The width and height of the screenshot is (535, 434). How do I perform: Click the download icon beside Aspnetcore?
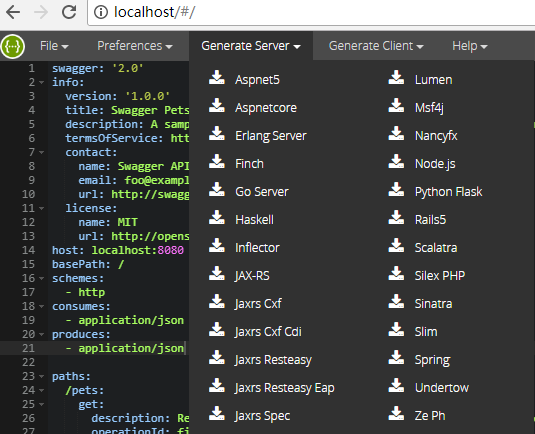pos(217,105)
